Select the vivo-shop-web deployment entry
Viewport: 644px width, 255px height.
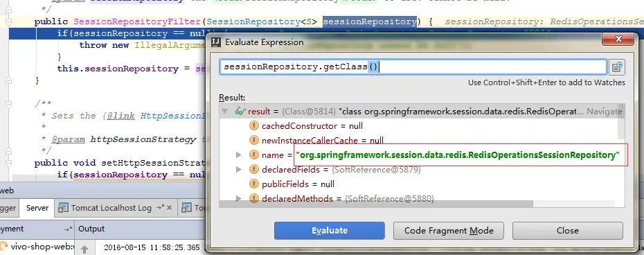37,247
